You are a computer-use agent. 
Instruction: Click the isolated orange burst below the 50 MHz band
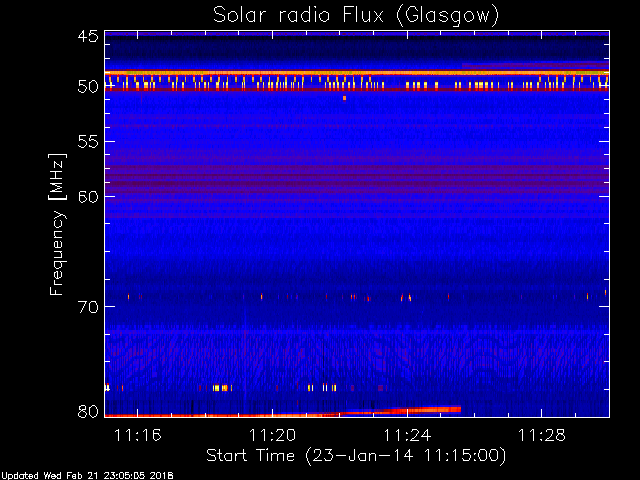pos(344,98)
